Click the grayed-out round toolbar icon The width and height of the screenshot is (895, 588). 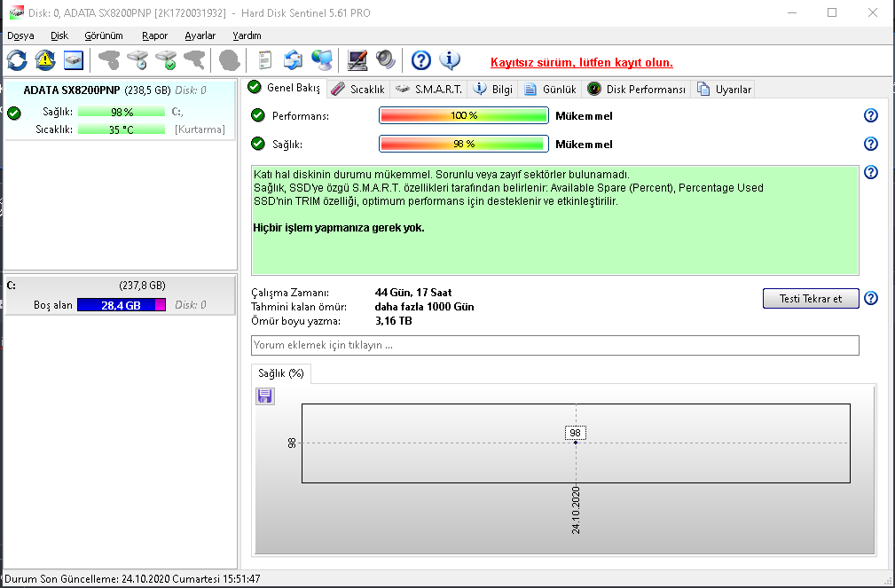point(230,60)
